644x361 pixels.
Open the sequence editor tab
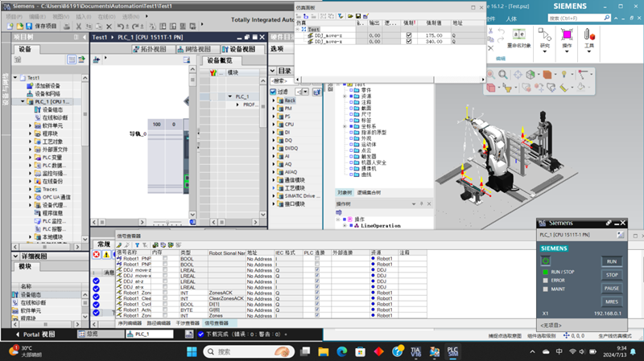(x=130, y=323)
